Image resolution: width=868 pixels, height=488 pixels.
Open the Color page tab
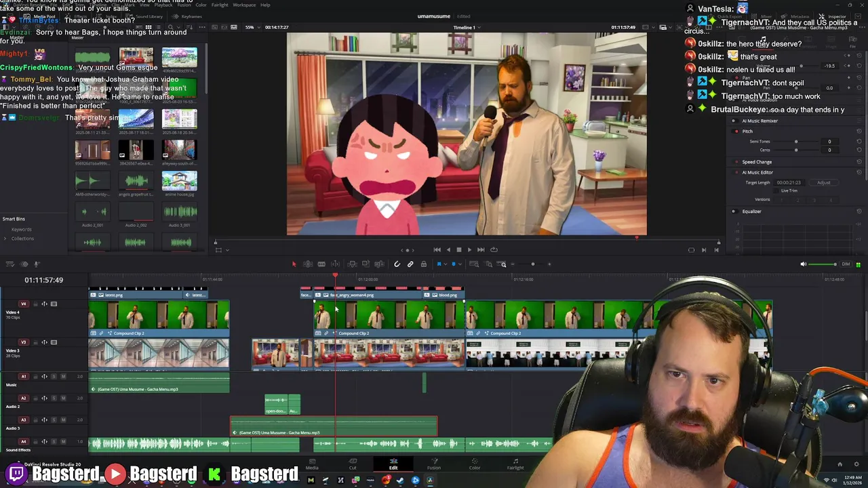[x=475, y=464]
